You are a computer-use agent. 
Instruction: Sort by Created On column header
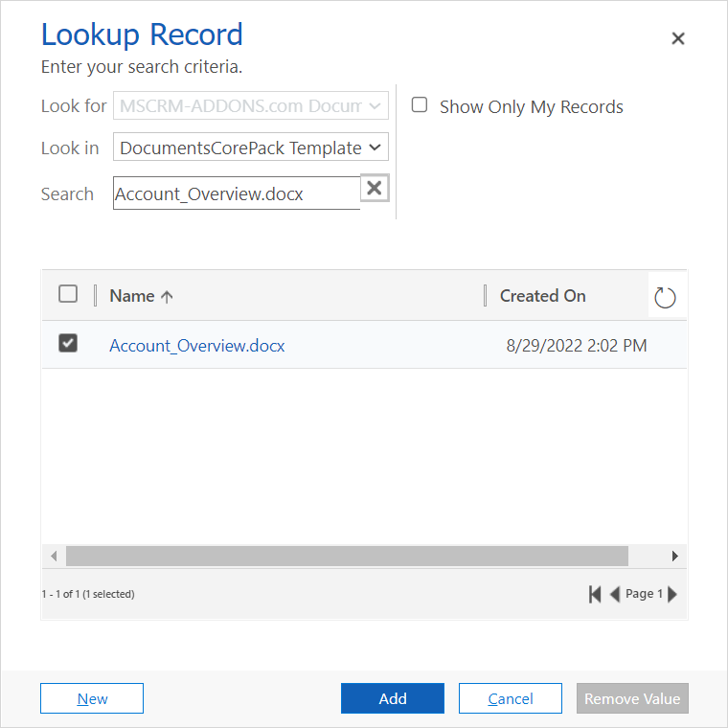click(x=543, y=296)
